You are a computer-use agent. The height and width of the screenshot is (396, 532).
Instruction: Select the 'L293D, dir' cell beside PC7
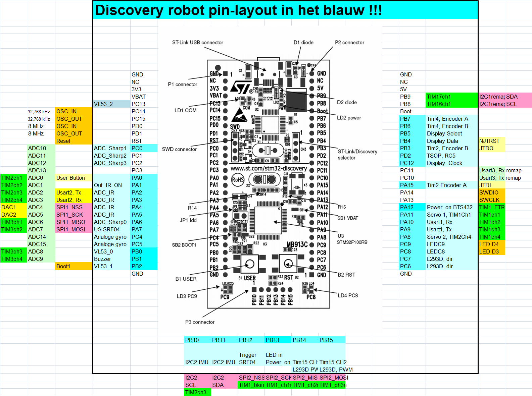[452, 259]
